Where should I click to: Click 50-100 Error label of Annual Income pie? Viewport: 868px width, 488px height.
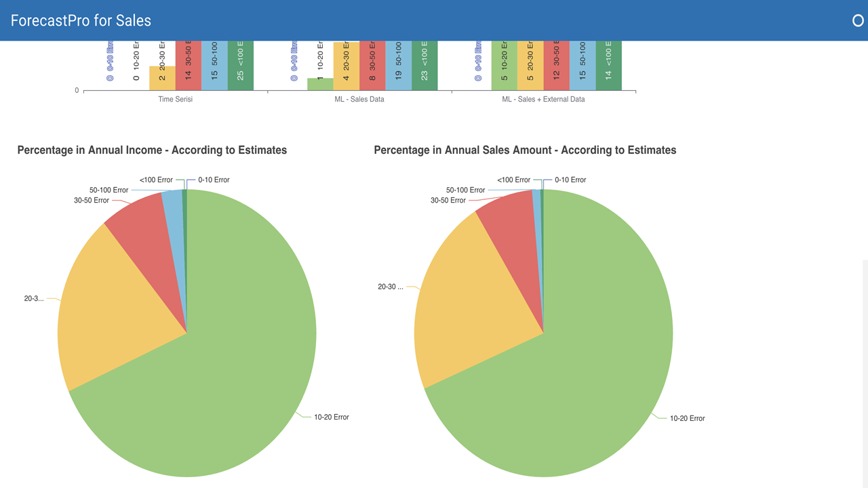[108, 190]
